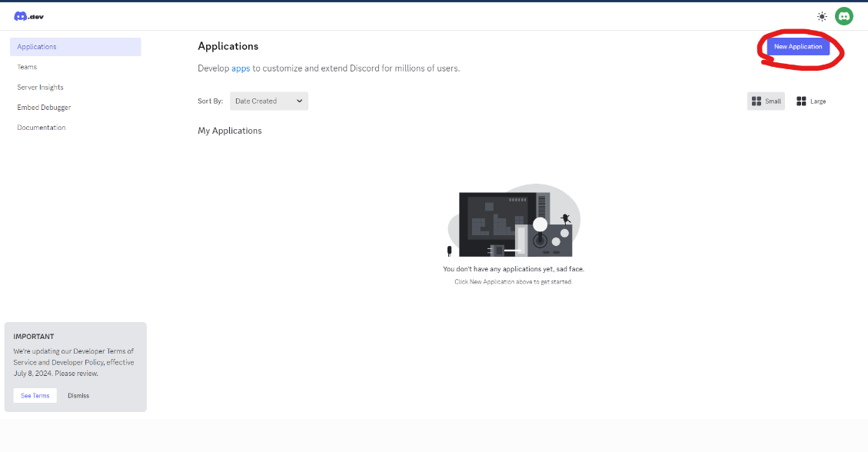The image size is (868, 452).
Task: Click the Large grid view icon
Action: 801,101
